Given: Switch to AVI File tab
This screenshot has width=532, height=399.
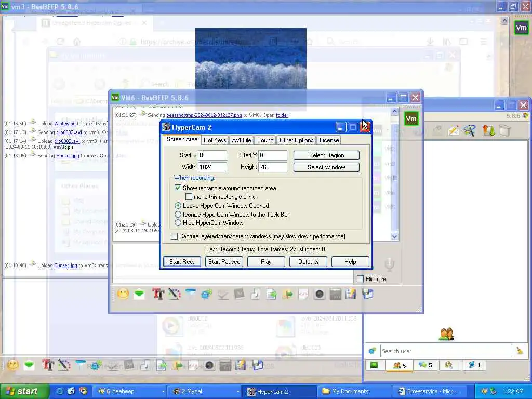Looking at the screenshot, I should 242,140.
